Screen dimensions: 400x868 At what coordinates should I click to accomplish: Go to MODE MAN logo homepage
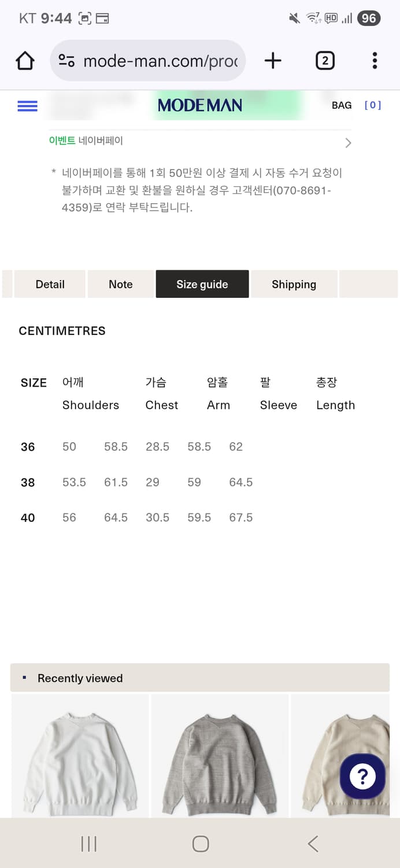click(x=200, y=105)
